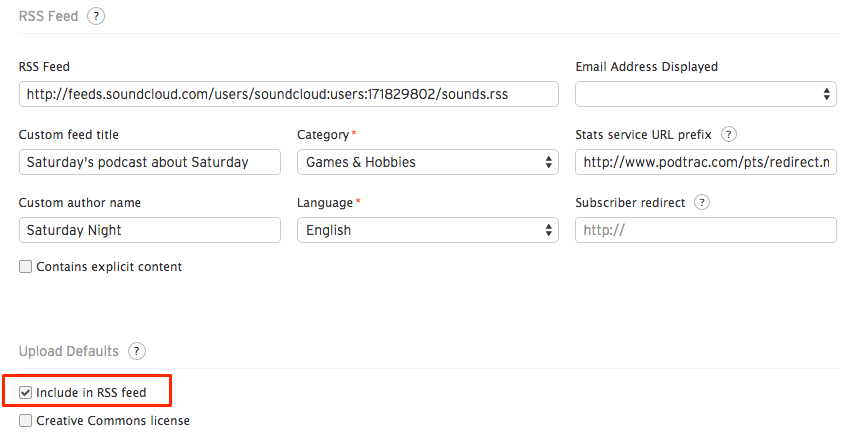
Task: Click the Custom feed title field
Action: click(x=150, y=162)
